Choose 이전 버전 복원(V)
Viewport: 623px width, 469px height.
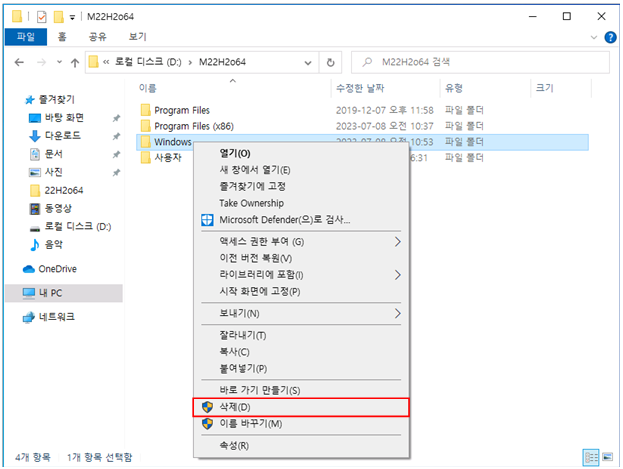tap(301, 258)
